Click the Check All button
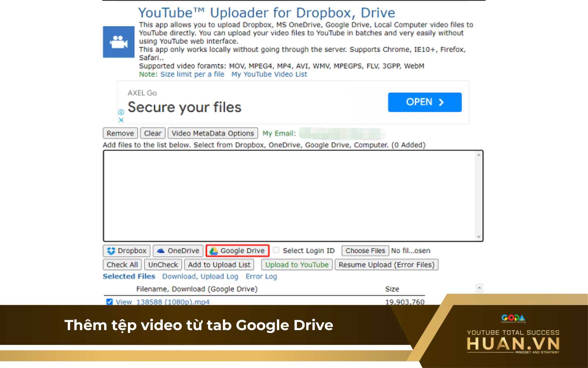Image resolution: width=588 pixels, height=368 pixels. (x=122, y=265)
